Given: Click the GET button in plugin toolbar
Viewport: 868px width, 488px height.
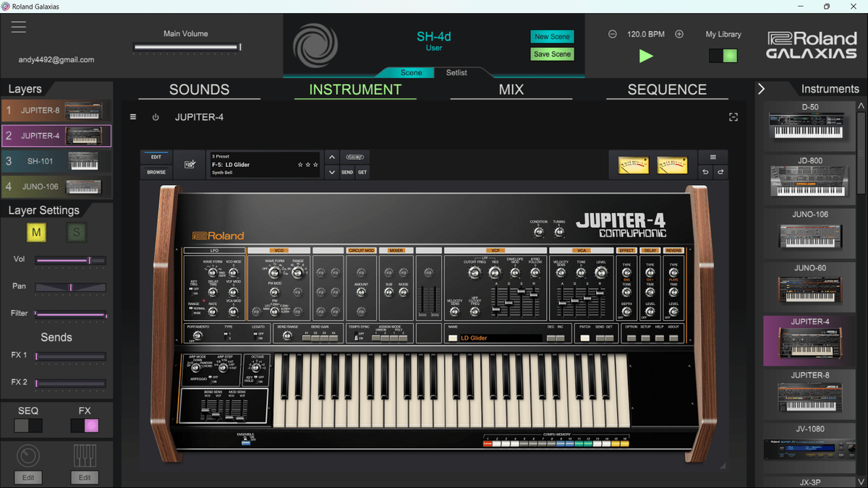Looking at the screenshot, I should point(362,173).
